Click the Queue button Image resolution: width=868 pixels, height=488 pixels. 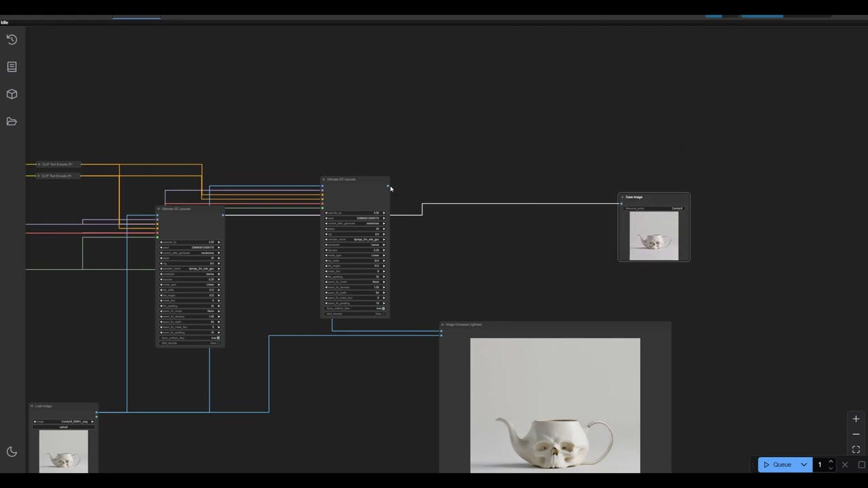(778, 465)
